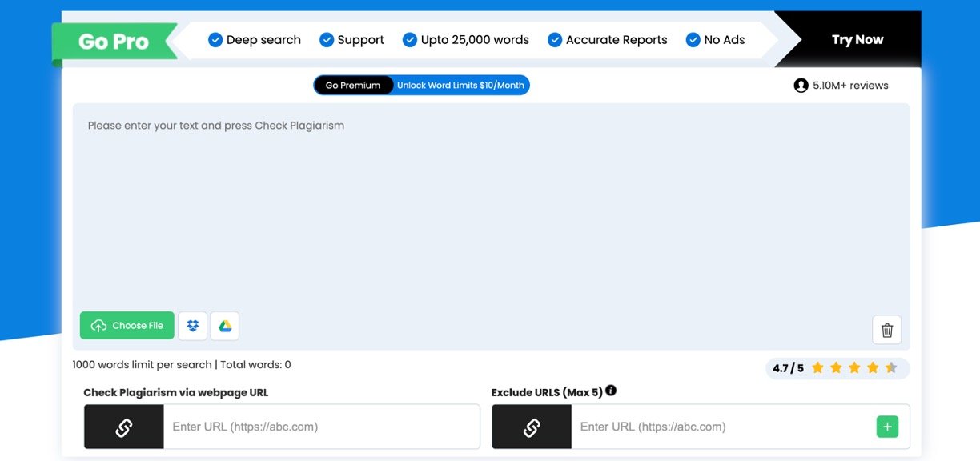Viewport: 980px width, 461px height.
Task: Click the first gold rating star
Action: point(817,368)
